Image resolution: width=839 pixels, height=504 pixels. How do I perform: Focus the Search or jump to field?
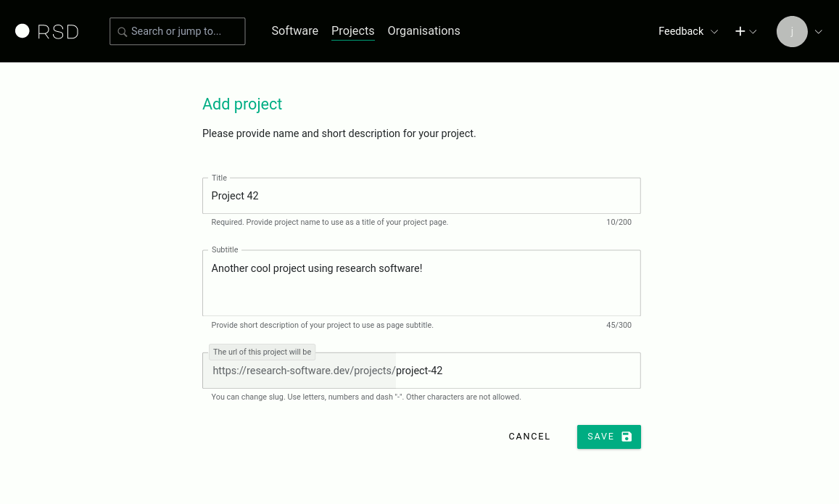click(185, 31)
